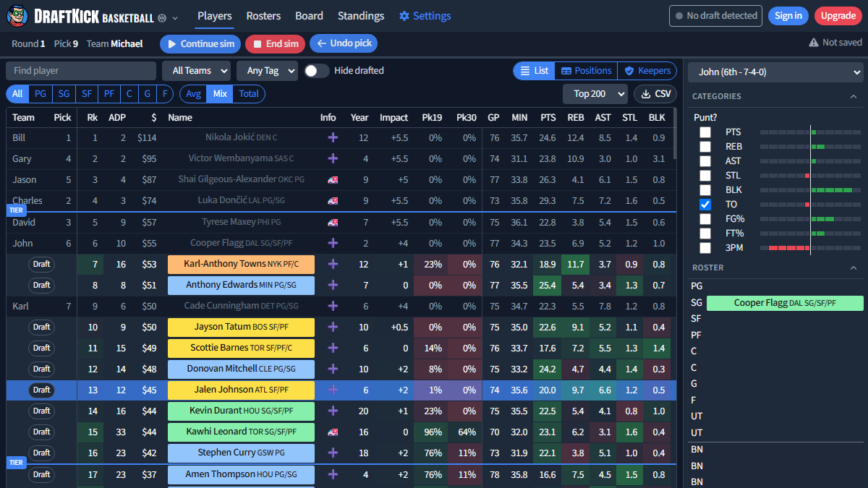Check the punt BLK checkbox
Screen dimensions: 868x488
[x=705, y=190]
